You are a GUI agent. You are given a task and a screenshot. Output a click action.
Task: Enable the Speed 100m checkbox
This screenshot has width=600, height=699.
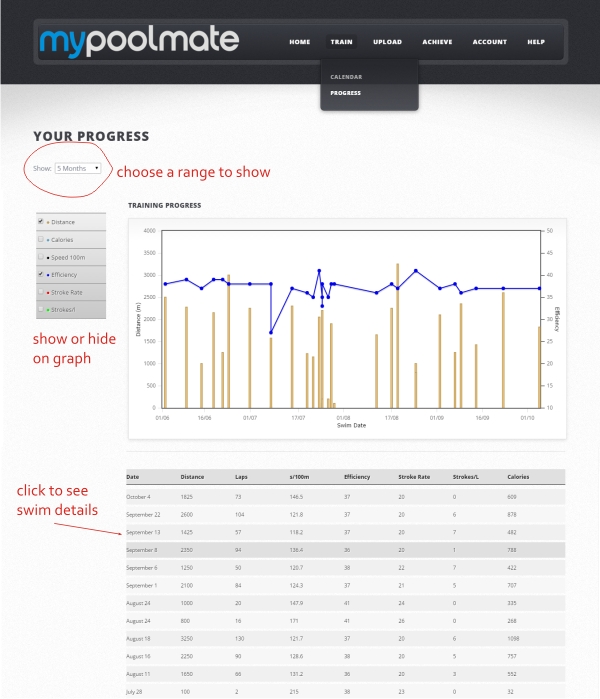coord(40,257)
